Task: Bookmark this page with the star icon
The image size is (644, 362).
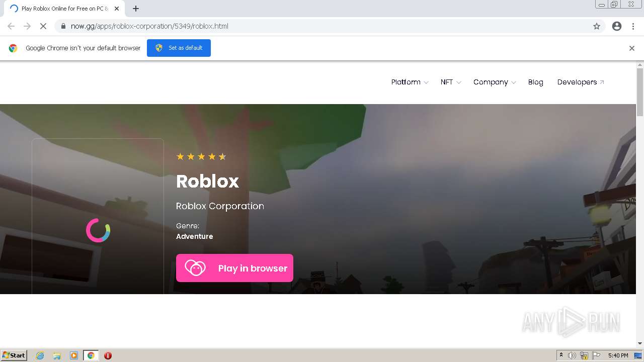Action: (x=597, y=26)
